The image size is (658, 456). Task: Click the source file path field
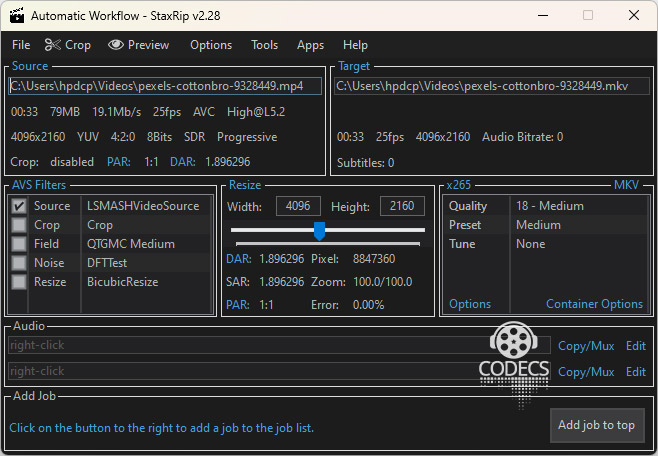click(165, 86)
